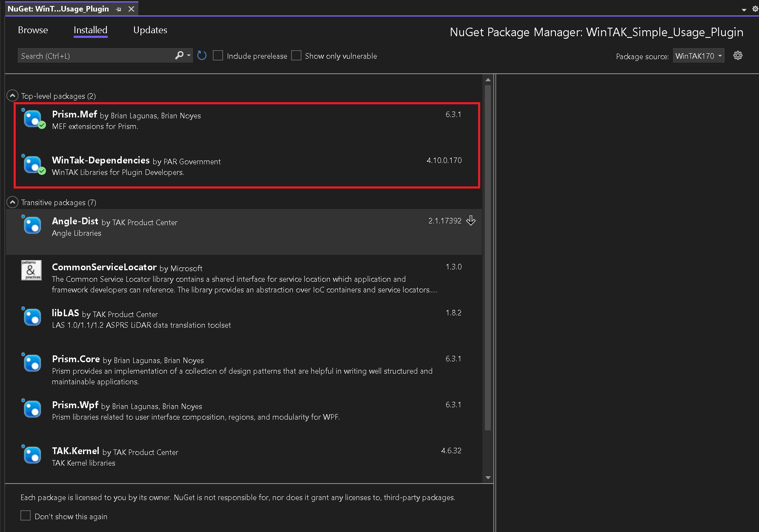Switch to the Installed tab
The width and height of the screenshot is (759, 532).
pyautogui.click(x=90, y=30)
